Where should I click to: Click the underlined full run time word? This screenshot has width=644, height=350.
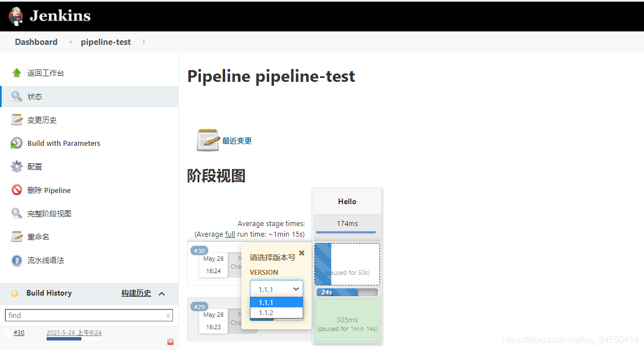(230, 234)
